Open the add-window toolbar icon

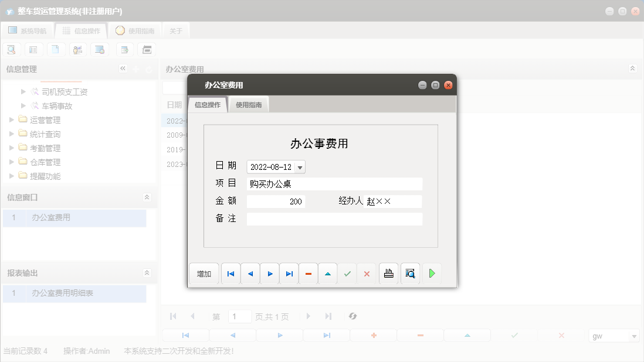[124, 49]
